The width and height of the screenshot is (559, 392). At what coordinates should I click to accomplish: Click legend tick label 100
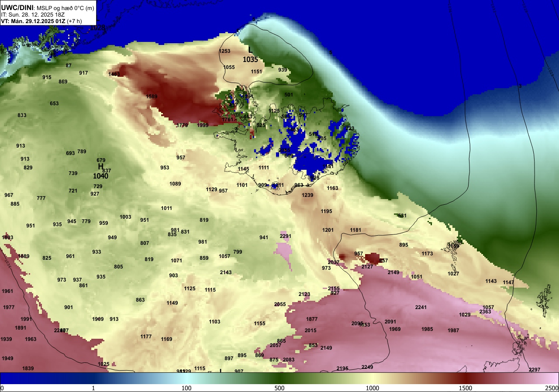pyautogui.click(x=186, y=388)
